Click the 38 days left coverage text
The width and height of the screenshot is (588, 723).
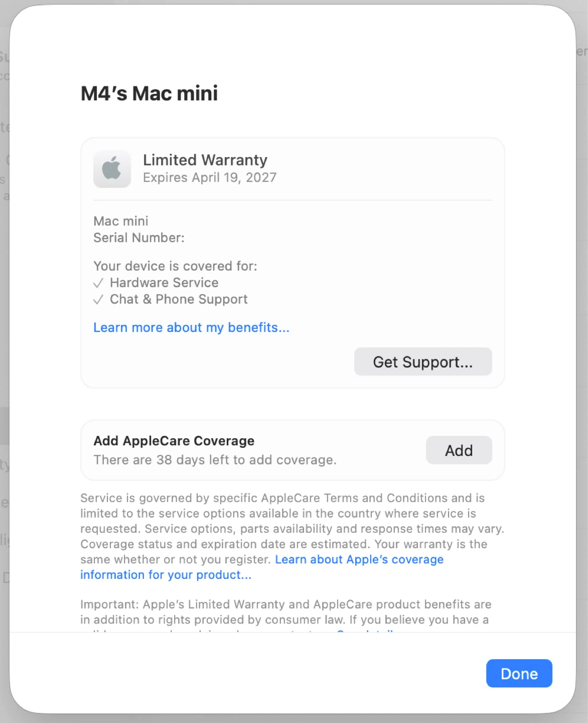pos(215,460)
